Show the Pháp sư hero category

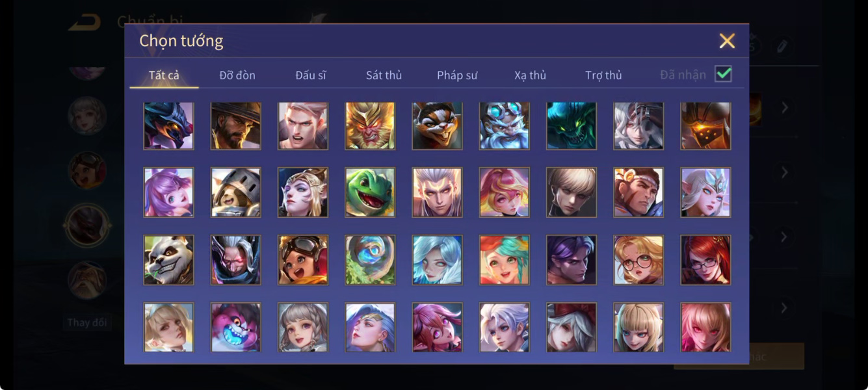pyautogui.click(x=457, y=75)
